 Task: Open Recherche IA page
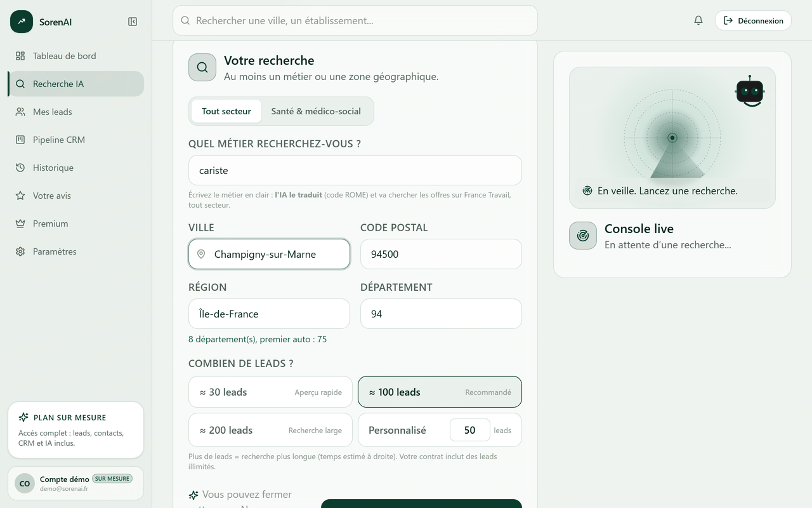pos(76,84)
